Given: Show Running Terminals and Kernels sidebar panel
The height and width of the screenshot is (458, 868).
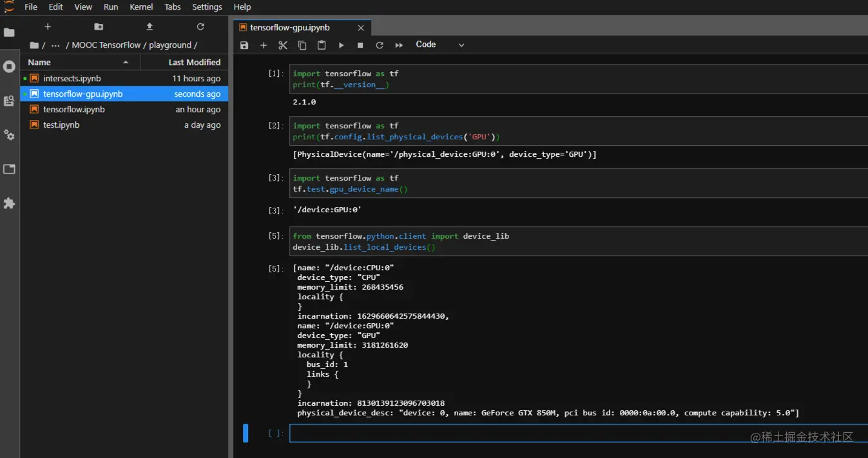Looking at the screenshot, I should [9, 66].
